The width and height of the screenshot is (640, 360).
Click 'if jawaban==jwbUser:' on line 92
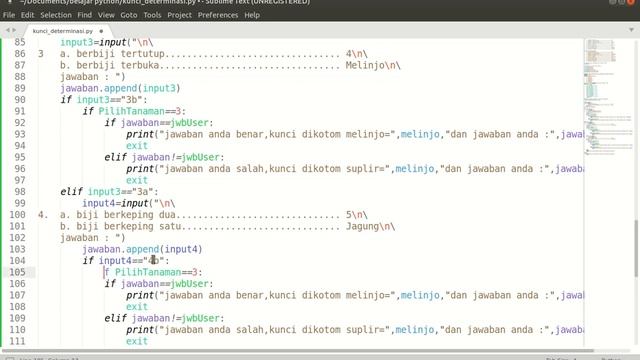[x=159, y=123]
